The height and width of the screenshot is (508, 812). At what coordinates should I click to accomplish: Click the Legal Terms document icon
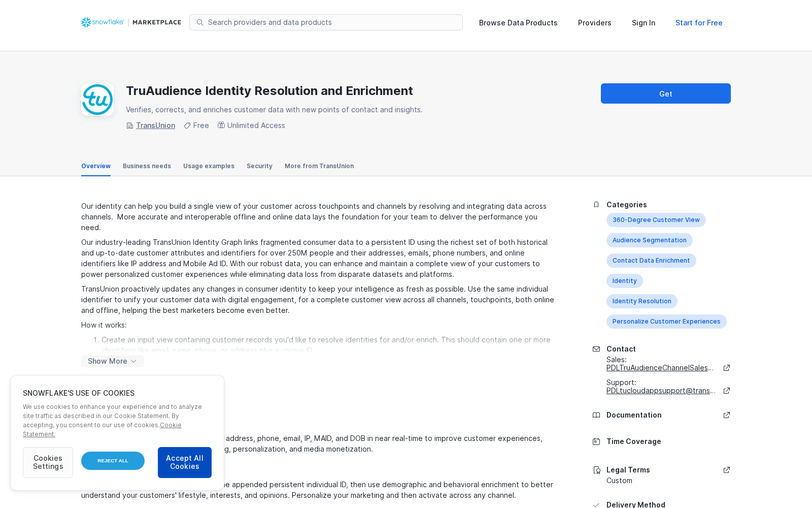point(596,470)
